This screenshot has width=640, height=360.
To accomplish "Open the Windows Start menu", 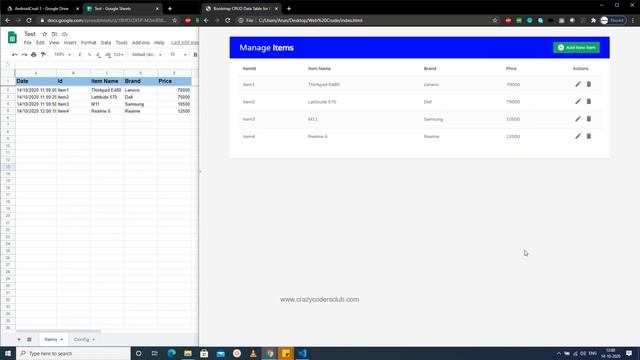I will coord(8,353).
